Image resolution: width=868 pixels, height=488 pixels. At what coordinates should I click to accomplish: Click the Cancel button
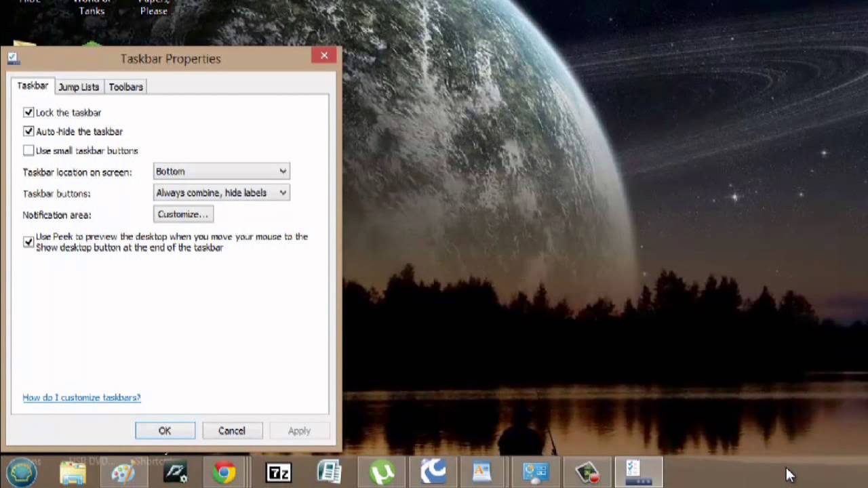point(232,430)
